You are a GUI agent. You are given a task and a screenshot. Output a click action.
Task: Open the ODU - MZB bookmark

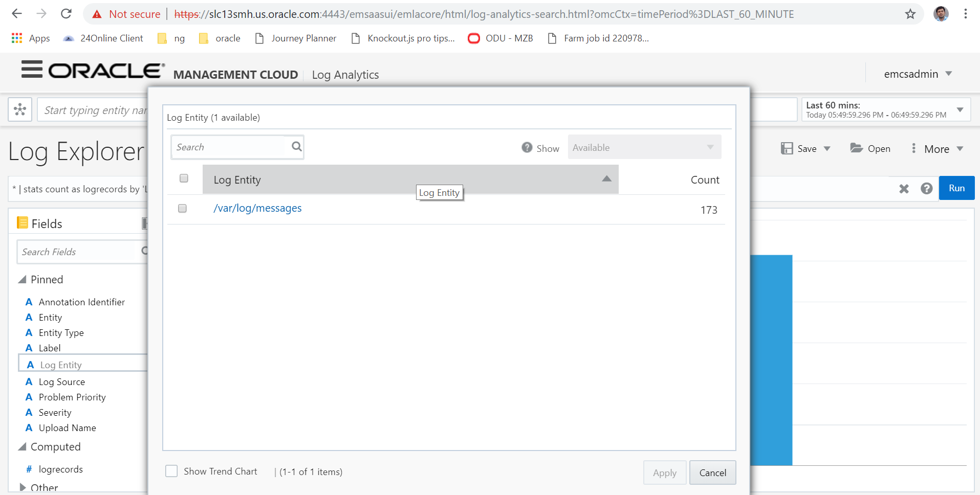tap(500, 38)
